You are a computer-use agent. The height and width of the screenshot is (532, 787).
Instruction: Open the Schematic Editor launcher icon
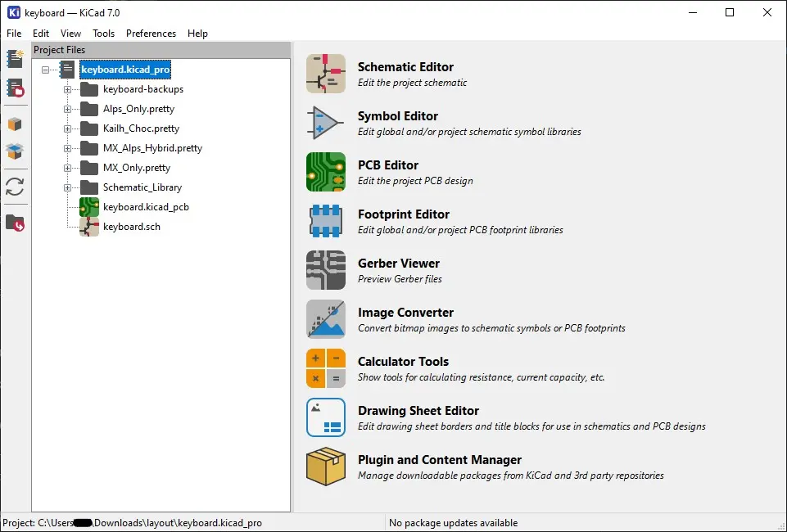pos(326,74)
